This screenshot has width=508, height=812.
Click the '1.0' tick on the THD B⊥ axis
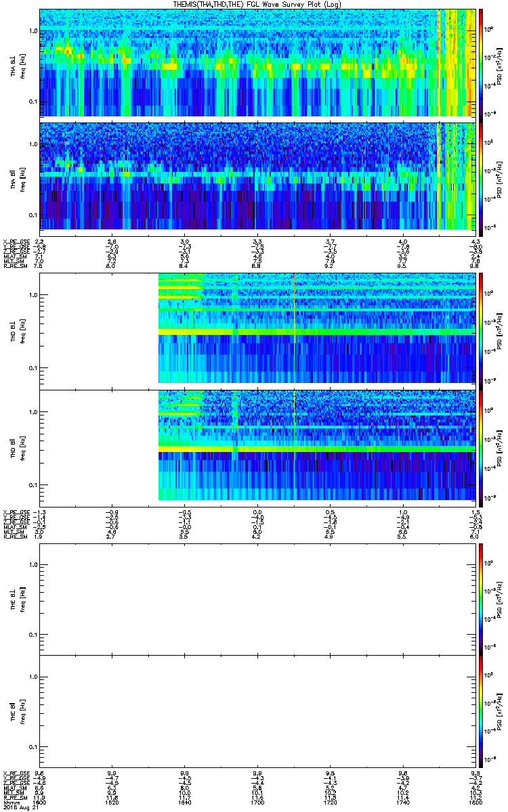33,295
